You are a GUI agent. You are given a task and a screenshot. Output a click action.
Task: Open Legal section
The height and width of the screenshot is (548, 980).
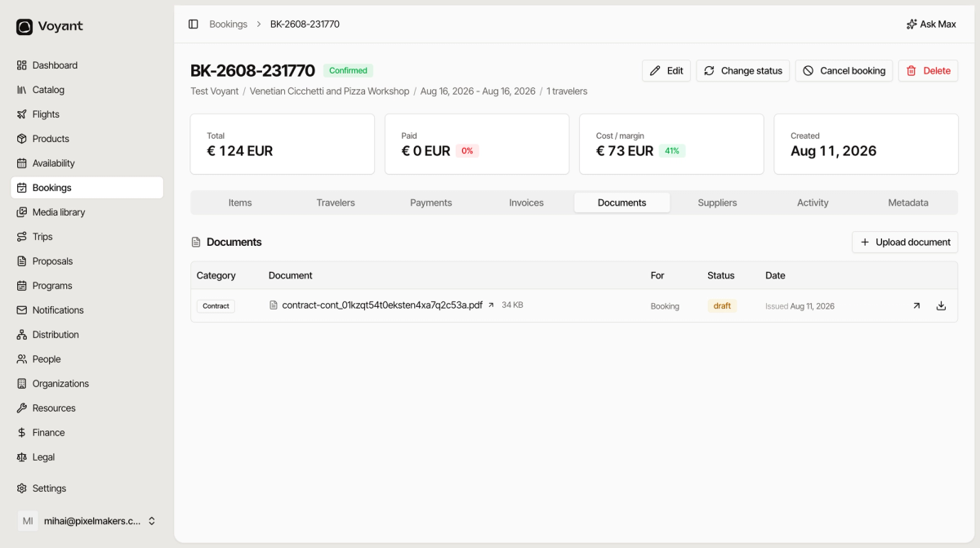pyautogui.click(x=87, y=457)
